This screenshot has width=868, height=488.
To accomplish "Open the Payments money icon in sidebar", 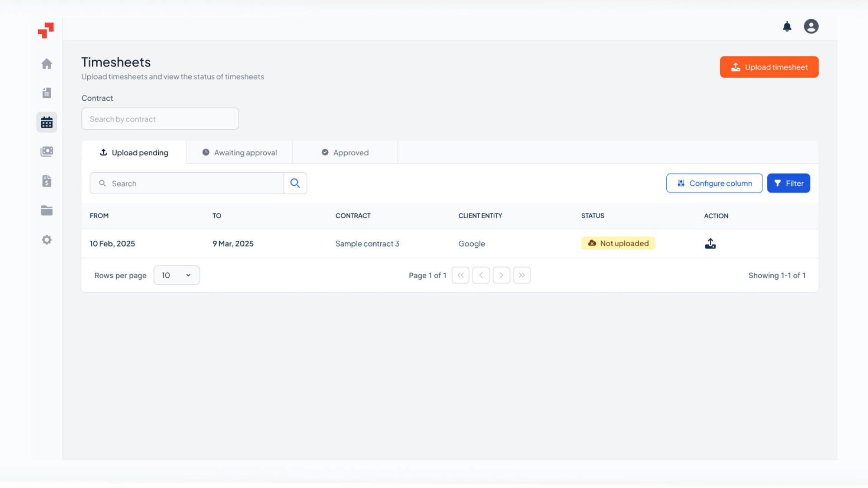I will pyautogui.click(x=47, y=151).
